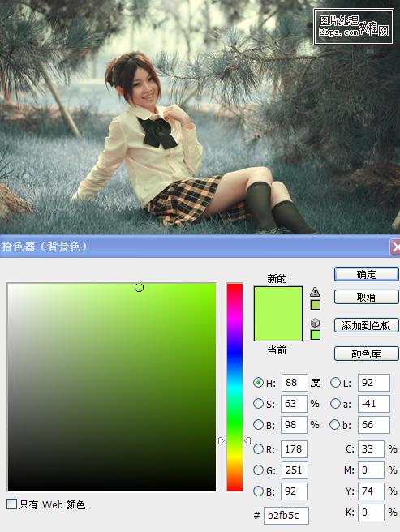Viewport: 400px width, 532px height.
Task: Cancel with the 取消 button
Action: click(x=366, y=297)
